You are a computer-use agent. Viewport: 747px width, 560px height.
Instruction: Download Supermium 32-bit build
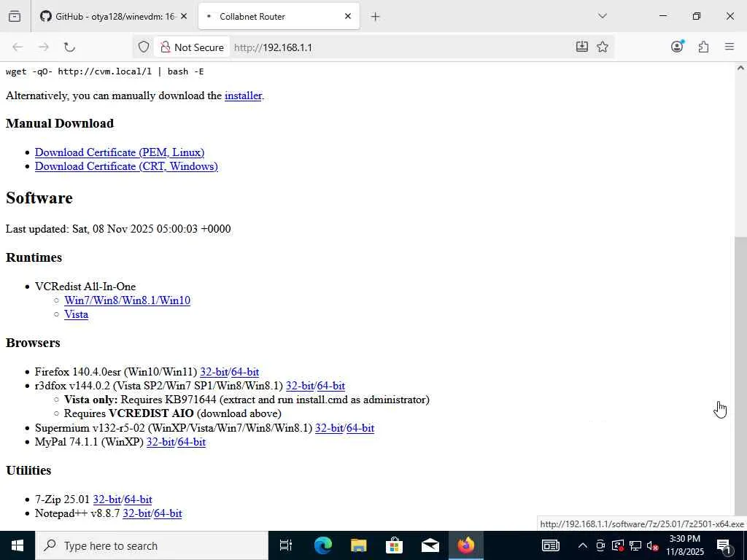coord(329,428)
